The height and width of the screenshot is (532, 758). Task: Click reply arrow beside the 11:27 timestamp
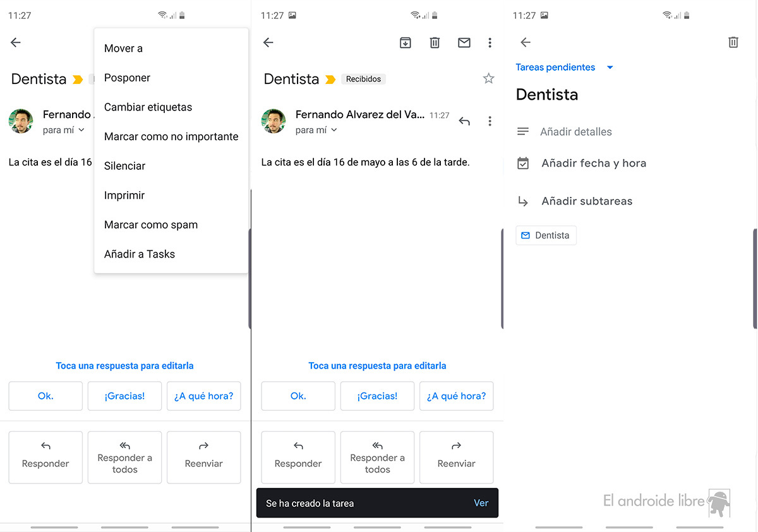[464, 121]
